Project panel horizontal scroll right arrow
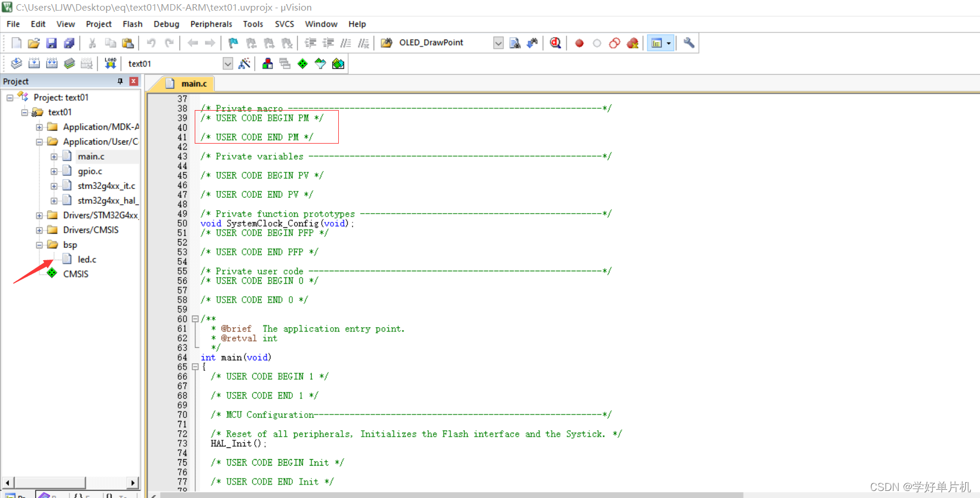Screen dimensions: 980x498 tap(133, 483)
